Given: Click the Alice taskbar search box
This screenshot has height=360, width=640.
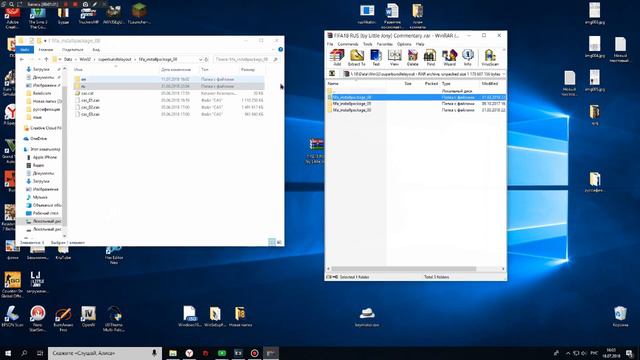Looking at the screenshot, I should click(x=105, y=353).
